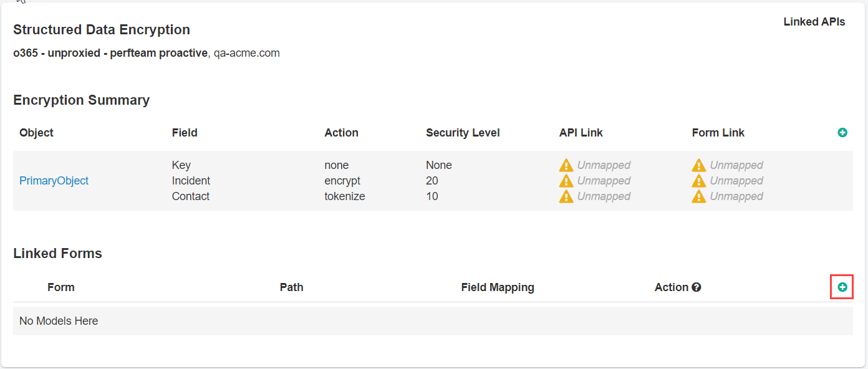This screenshot has width=868, height=369.
Task: Click the help question mark beside Action
Action: 697,287
